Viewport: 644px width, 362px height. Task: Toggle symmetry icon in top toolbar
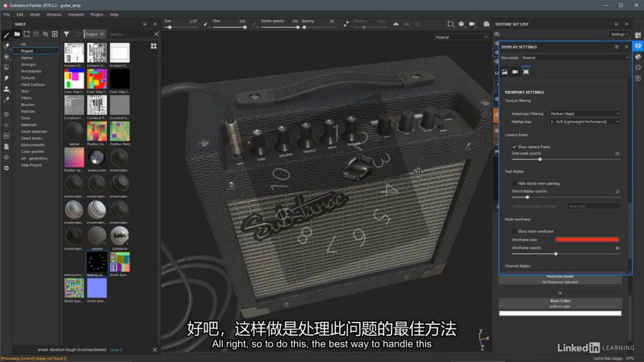tap(396, 25)
